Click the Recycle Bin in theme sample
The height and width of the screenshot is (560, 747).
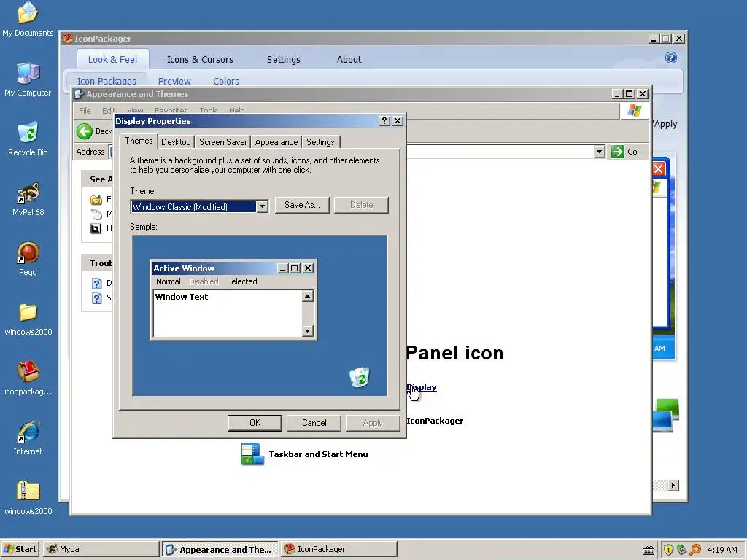pos(359,377)
